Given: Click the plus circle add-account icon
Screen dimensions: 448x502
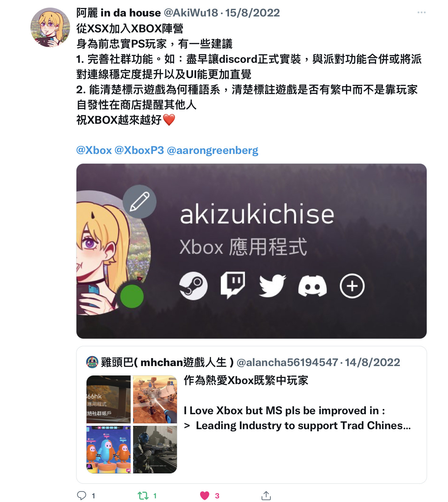Looking at the screenshot, I should [352, 286].
